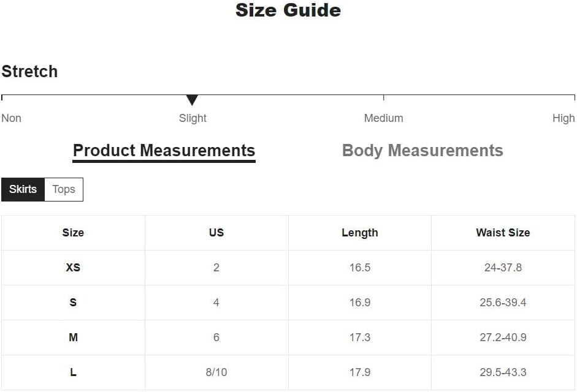
Task: Click the Size column header
Action: pyautogui.click(x=73, y=233)
